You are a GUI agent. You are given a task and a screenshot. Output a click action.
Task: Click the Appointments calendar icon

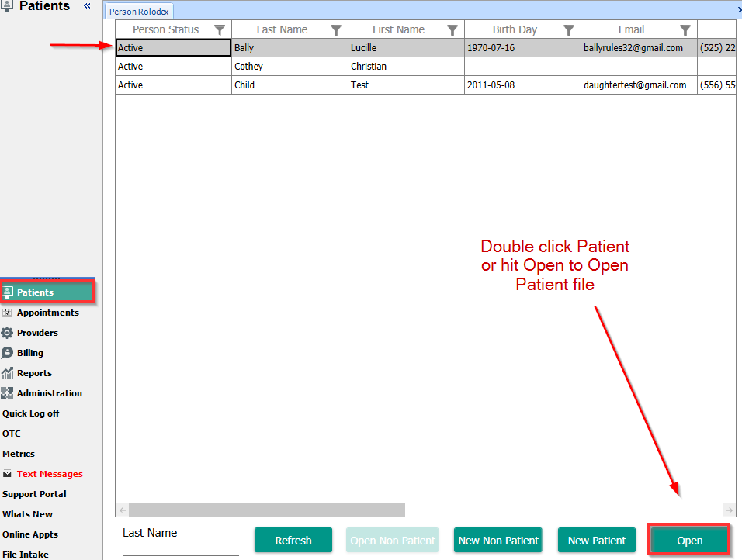[x=7, y=313]
